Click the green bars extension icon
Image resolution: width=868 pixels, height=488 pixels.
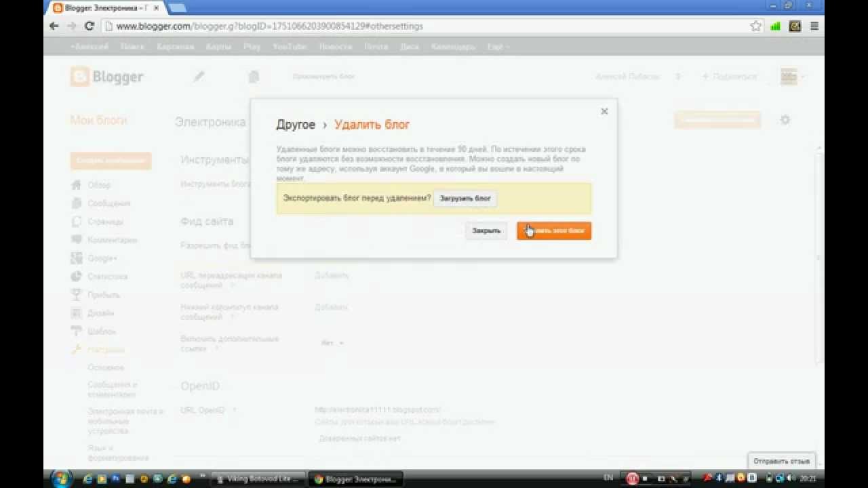776,26
